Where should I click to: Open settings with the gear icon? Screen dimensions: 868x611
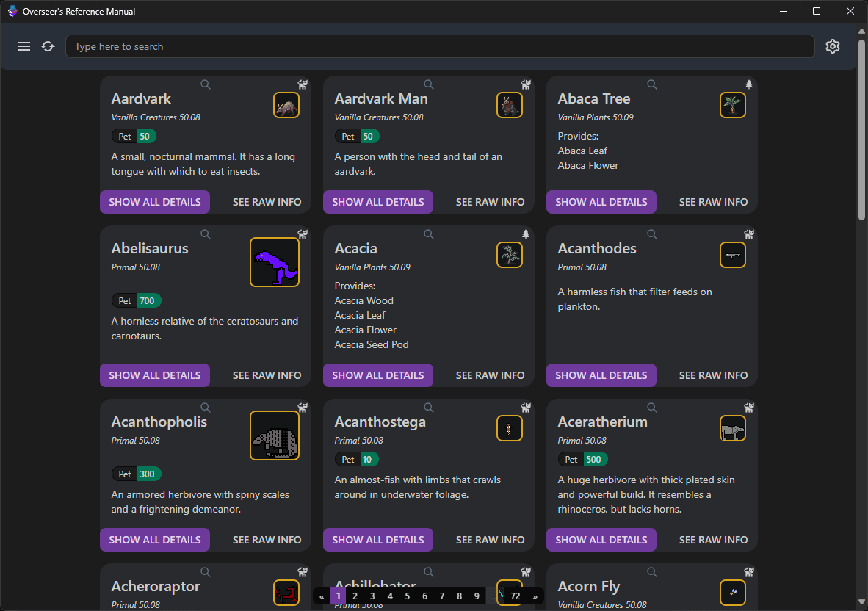point(833,46)
